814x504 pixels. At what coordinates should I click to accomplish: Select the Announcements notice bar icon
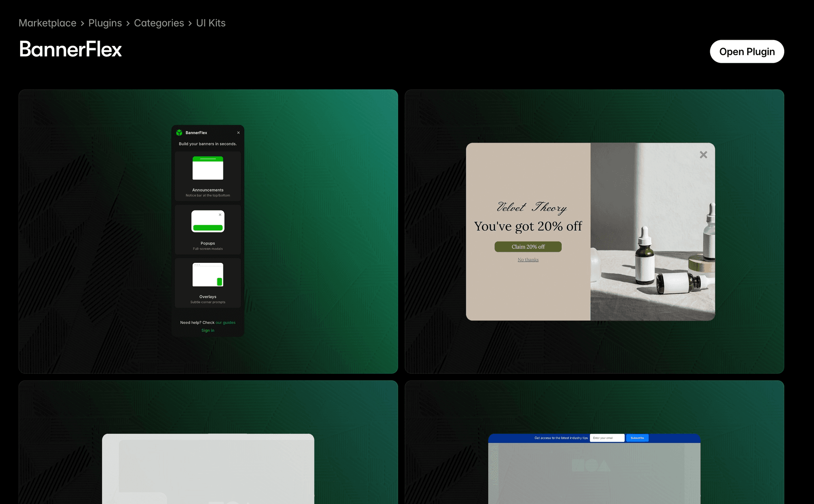pos(207,168)
